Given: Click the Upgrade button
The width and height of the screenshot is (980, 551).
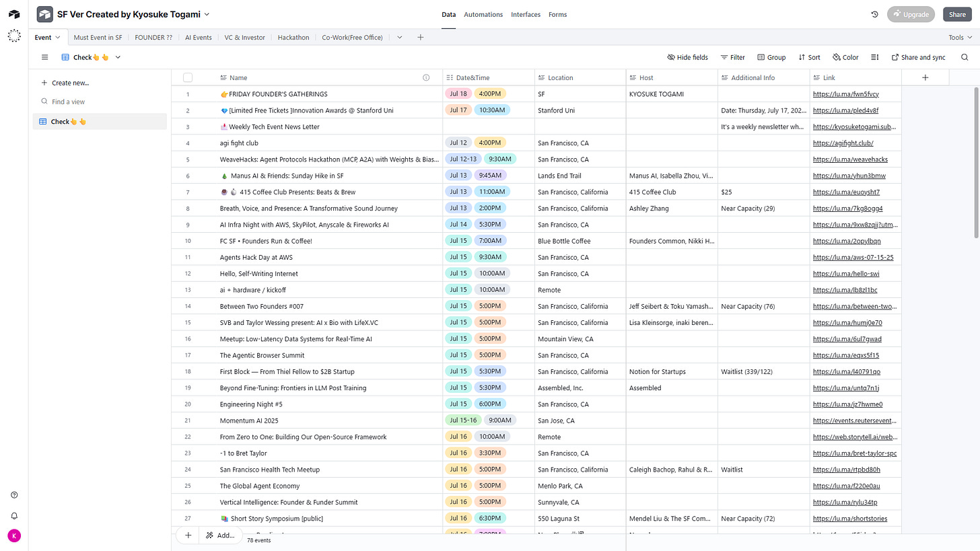Looking at the screenshot, I should 911,14.
